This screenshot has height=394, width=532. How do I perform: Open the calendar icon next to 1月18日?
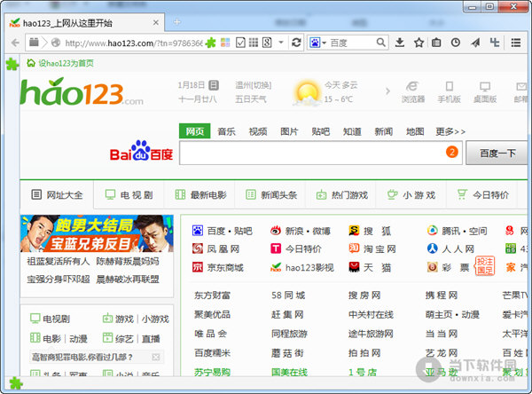[x=214, y=85]
